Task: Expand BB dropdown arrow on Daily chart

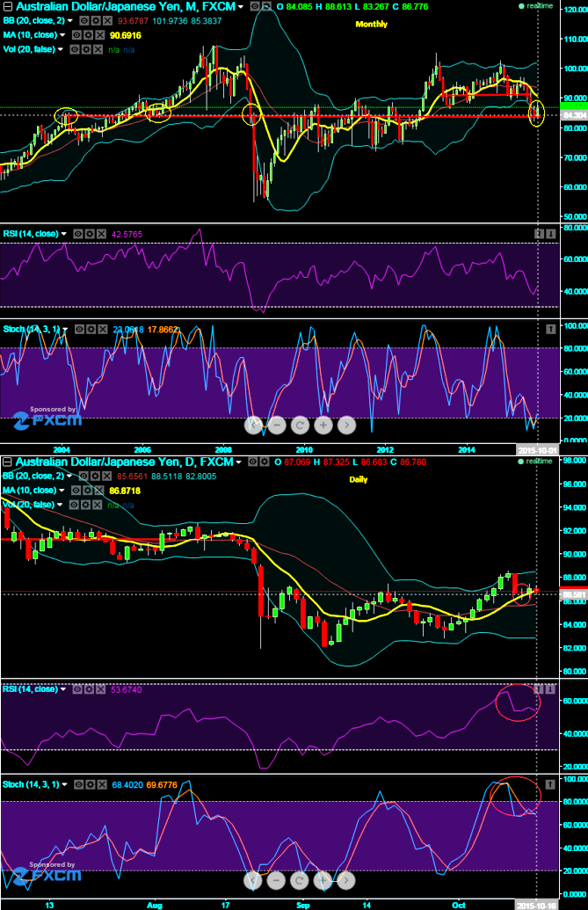Action: pyautogui.click(x=70, y=476)
